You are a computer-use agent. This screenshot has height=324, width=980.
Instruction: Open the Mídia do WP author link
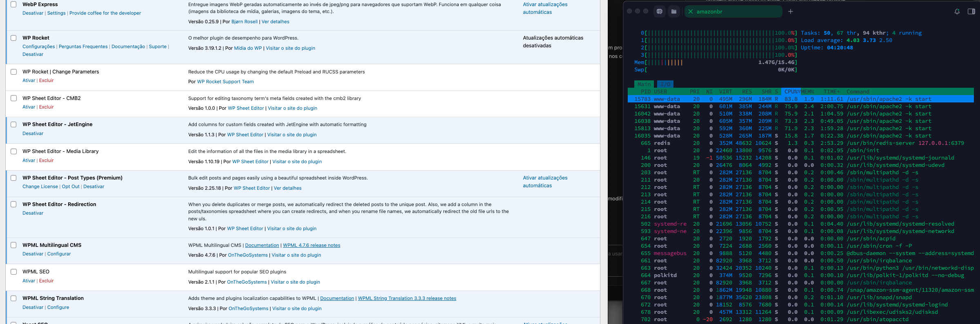[x=248, y=48]
